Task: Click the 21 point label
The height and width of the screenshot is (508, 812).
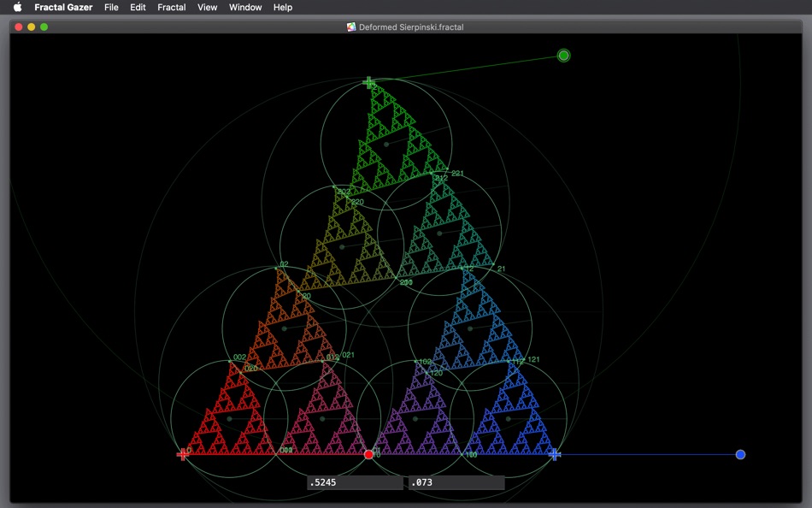Action: tap(501, 269)
